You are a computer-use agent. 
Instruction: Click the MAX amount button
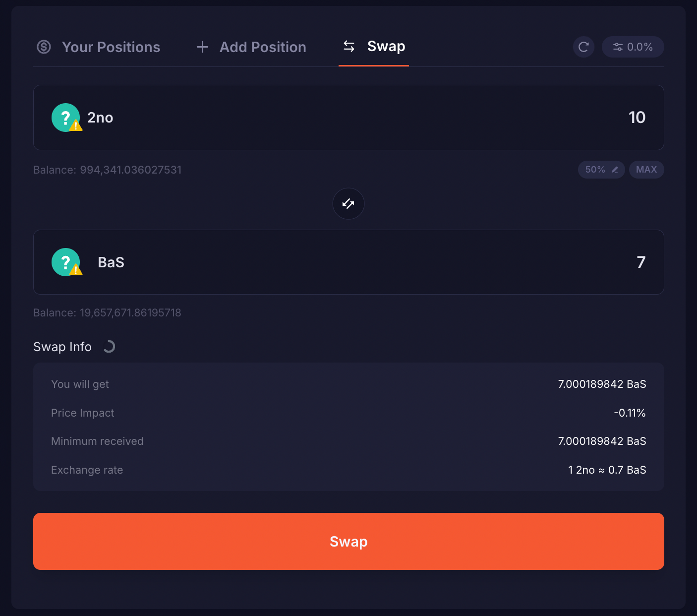click(x=646, y=170)
